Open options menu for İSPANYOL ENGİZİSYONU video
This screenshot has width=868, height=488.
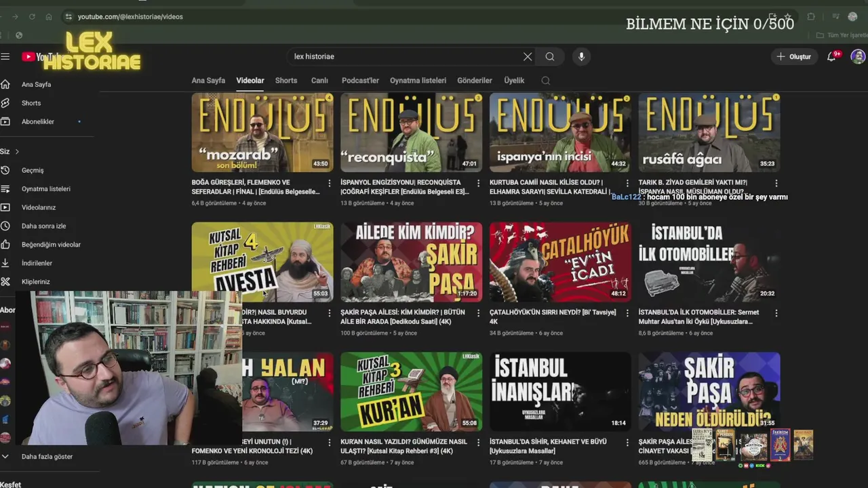478,183
